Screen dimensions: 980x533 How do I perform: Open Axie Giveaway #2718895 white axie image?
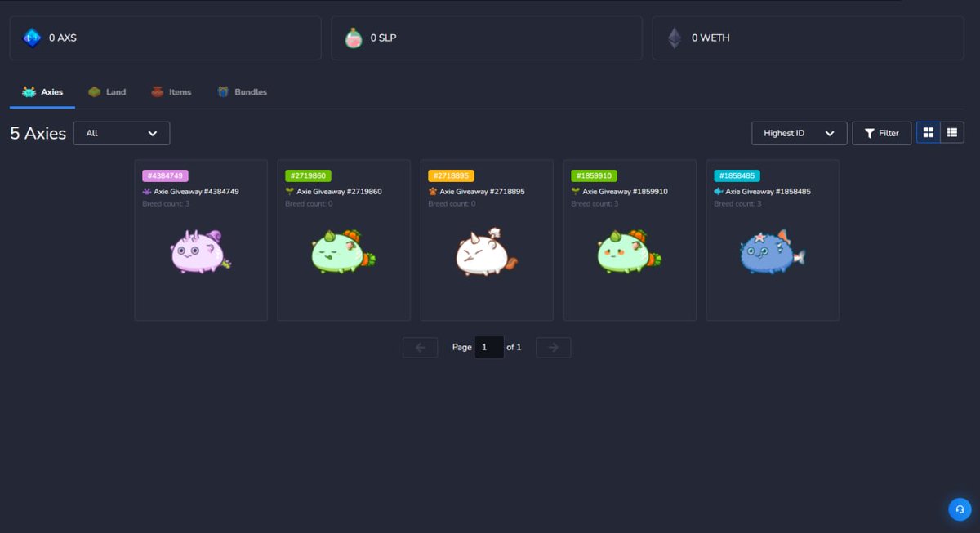487,251
